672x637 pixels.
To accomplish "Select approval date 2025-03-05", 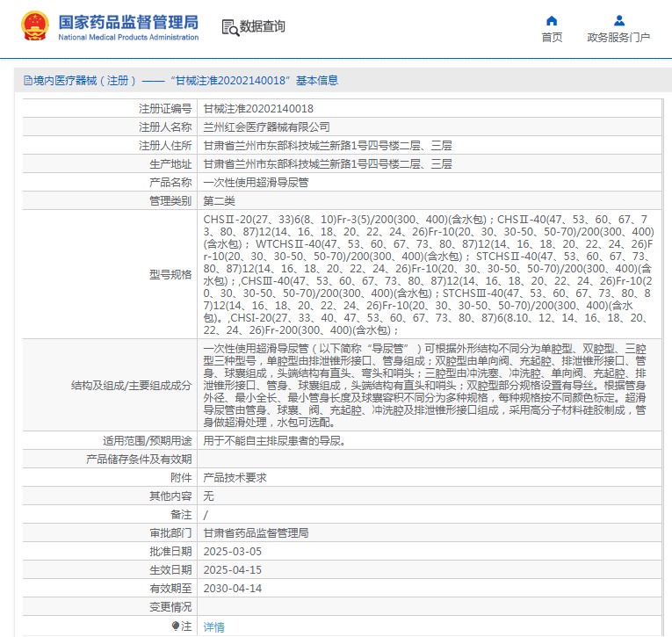I will [232, 552].
